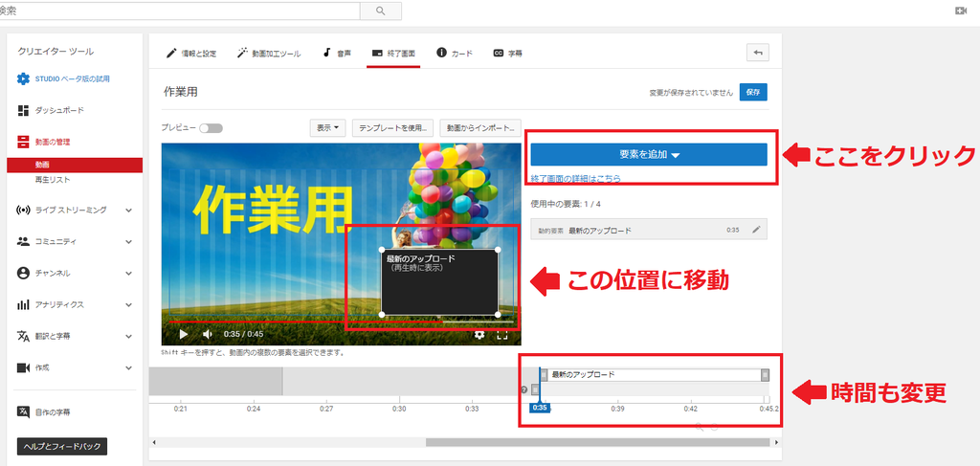Open the 要素を追加 dropdown button
The width and height of the screenshot is (980, 466).
[x=649, y=154]
